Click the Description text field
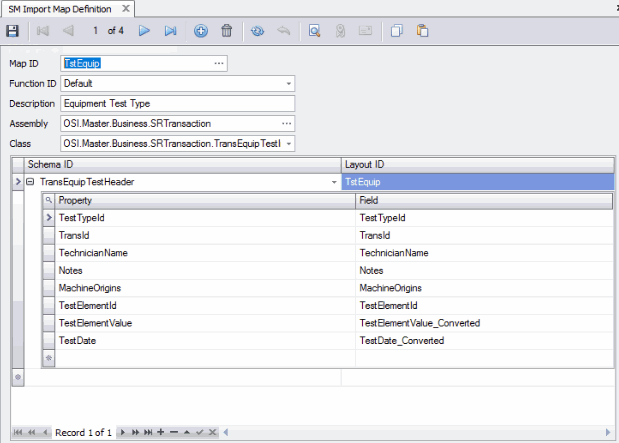The width and height of the screenshot is (619, 443). point(178,103)
